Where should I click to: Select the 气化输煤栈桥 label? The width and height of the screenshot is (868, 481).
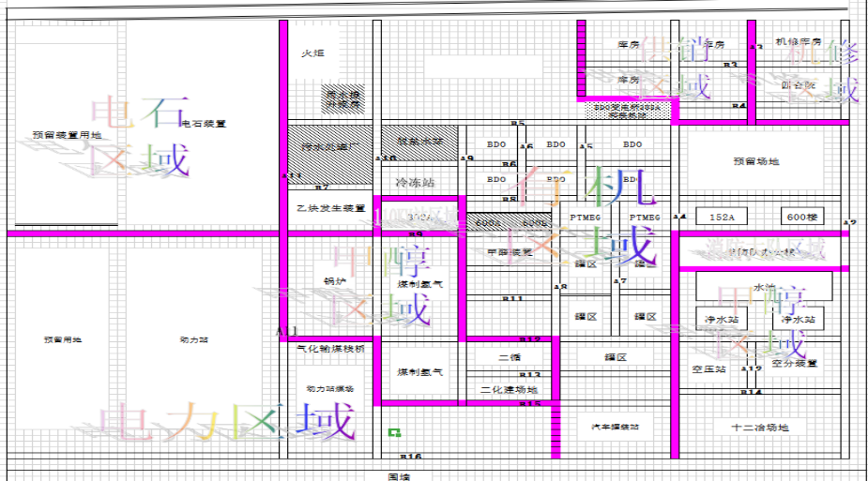click(329, 348)
